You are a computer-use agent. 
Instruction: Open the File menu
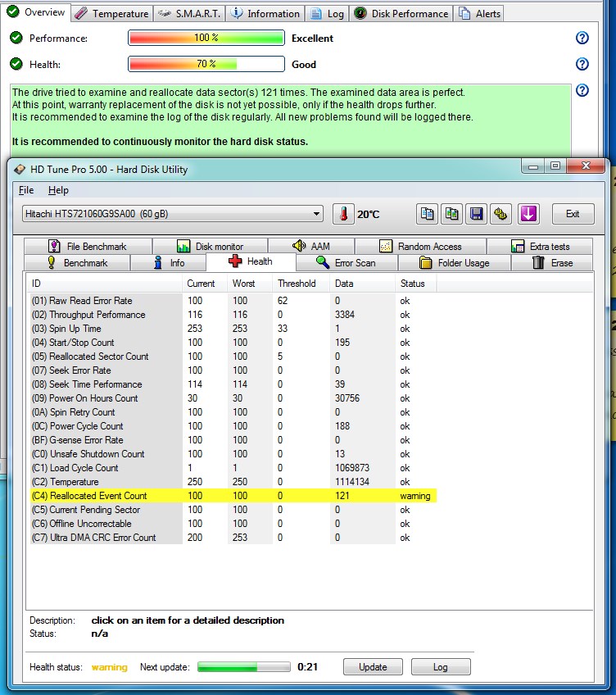tap(26, 190)
